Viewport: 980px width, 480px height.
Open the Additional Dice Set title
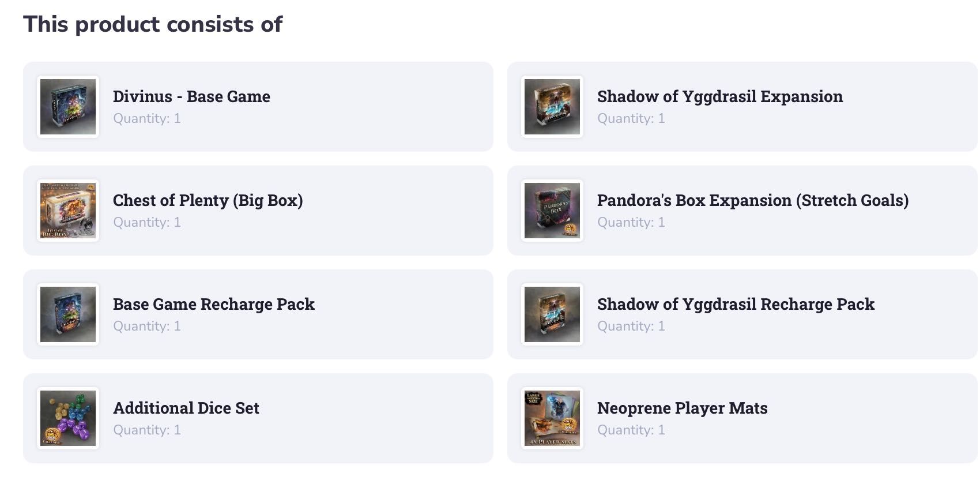186,408
